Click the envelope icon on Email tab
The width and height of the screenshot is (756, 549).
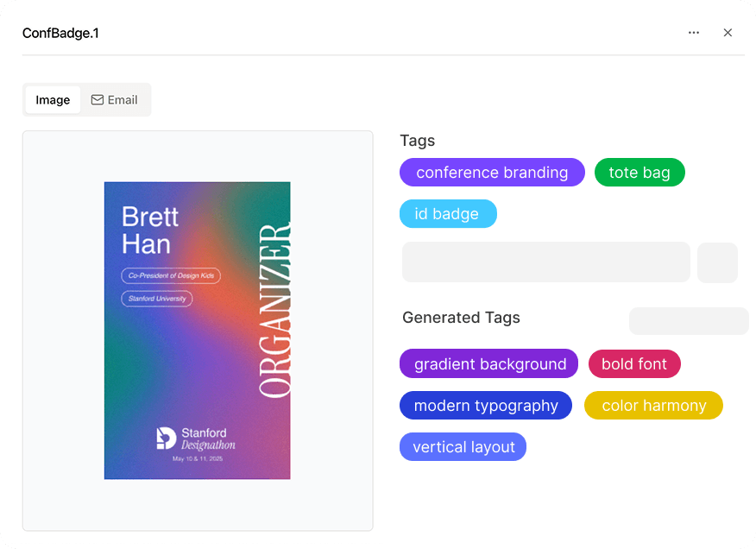(x=98, y=100)
